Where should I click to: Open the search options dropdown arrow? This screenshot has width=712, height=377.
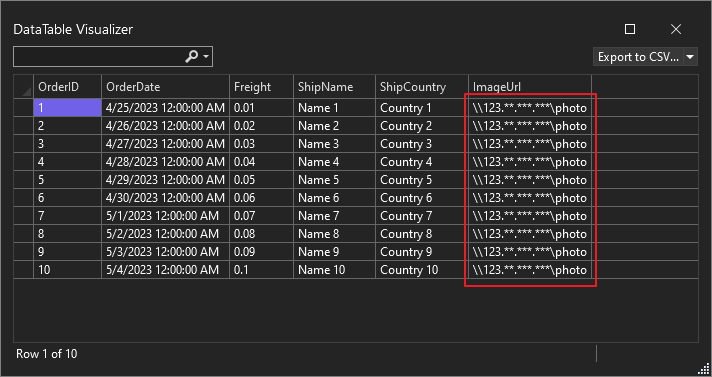206,57
